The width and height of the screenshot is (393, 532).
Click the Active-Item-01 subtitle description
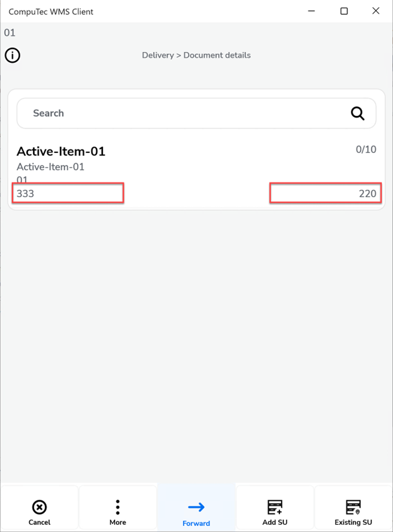51,167
